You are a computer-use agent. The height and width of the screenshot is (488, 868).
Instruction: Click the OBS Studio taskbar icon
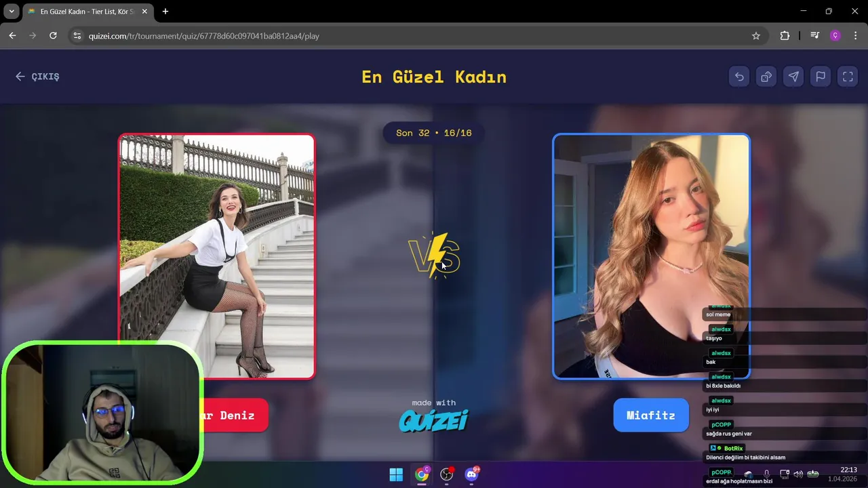click(x=446, y=474)
